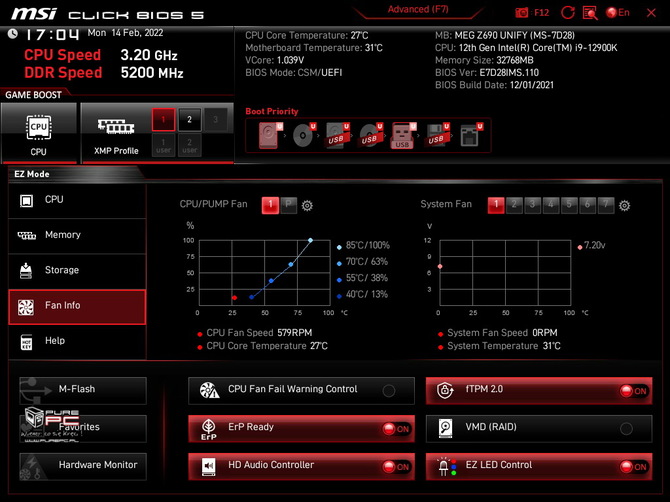Screen dimensions: 670x502
Task: Select the USB hard disk boot device
Action: coord(337,135)
